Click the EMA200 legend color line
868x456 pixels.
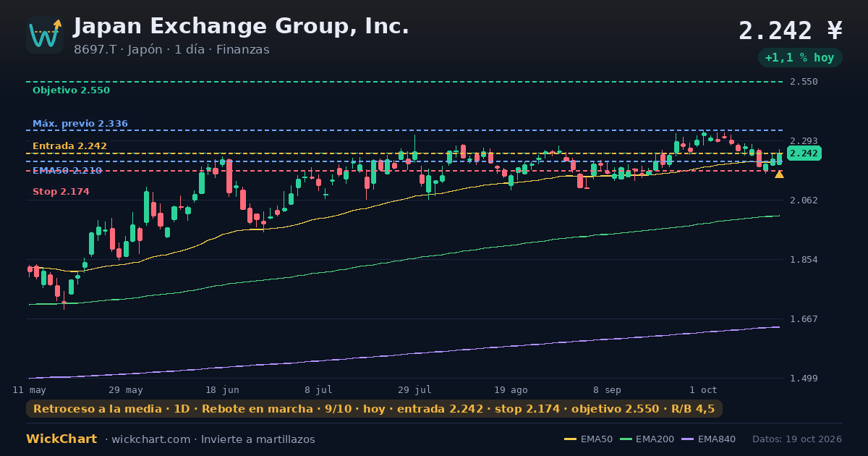point(626,439)
